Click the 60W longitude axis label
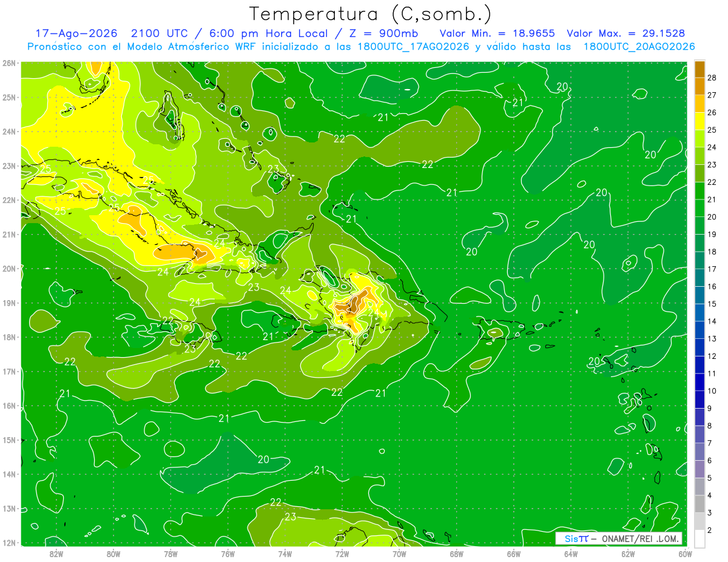 coord(685,554)
